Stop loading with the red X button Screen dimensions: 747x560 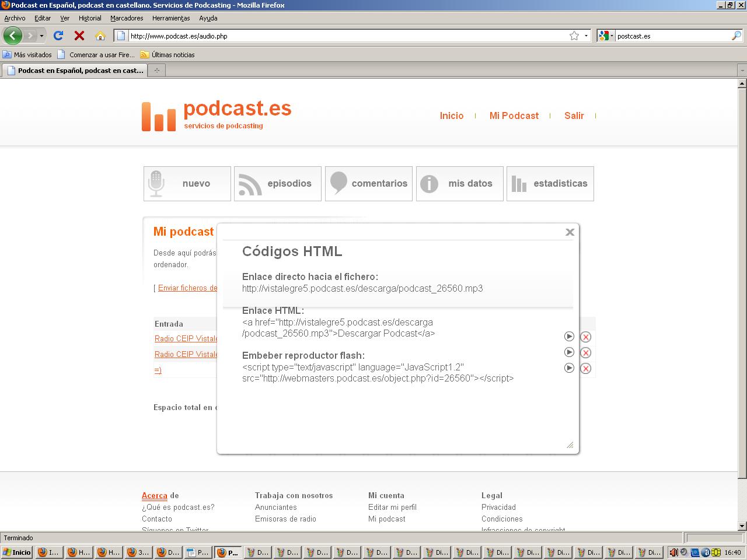pos(79,36)
